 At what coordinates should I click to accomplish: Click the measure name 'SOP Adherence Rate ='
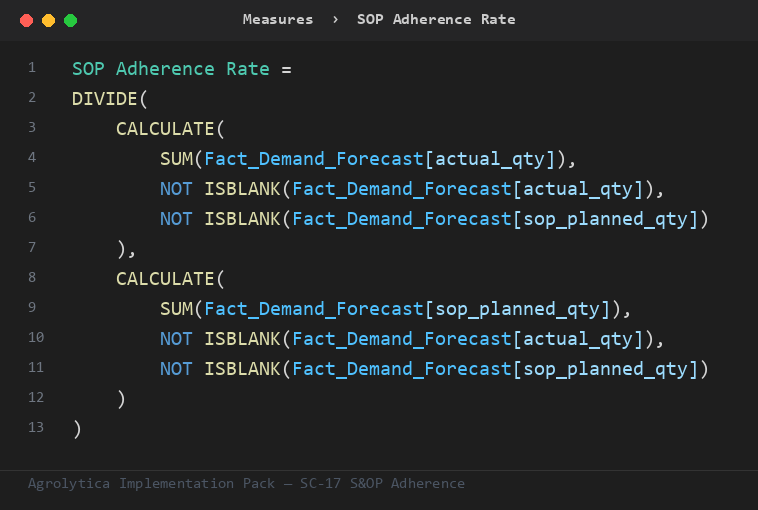[182, 69]
